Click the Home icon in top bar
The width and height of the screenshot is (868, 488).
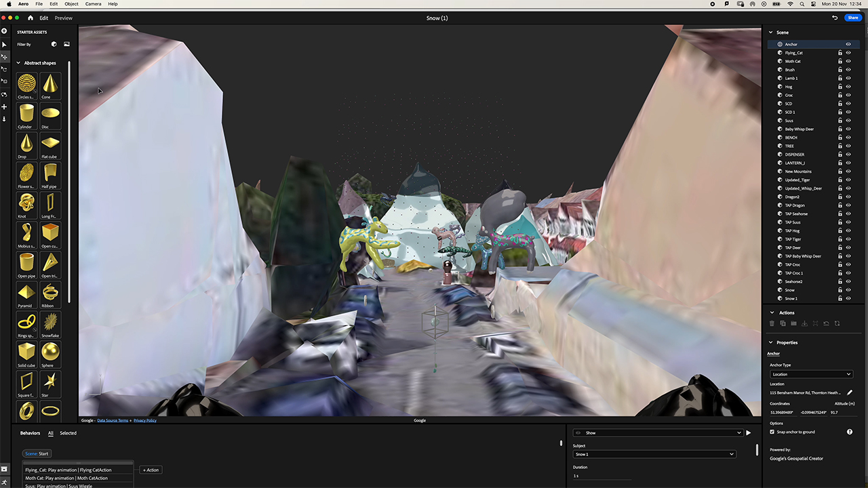31,18
